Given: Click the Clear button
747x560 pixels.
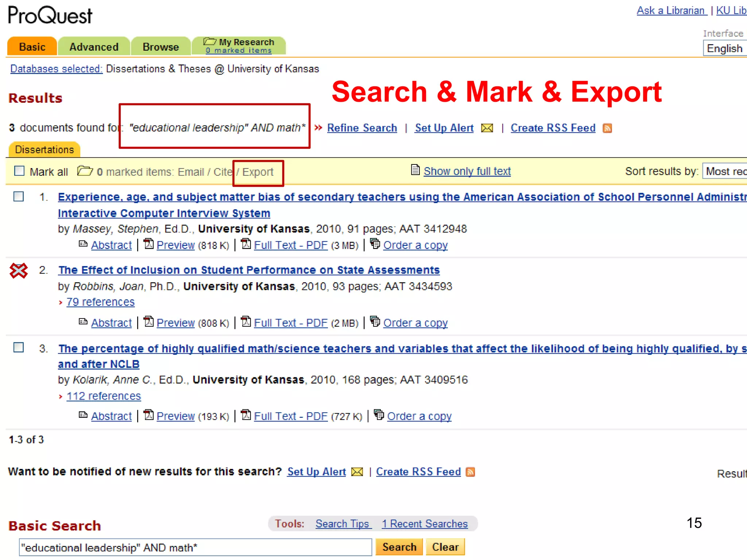Looking at the screenshot, I should [x=445, y=547].
